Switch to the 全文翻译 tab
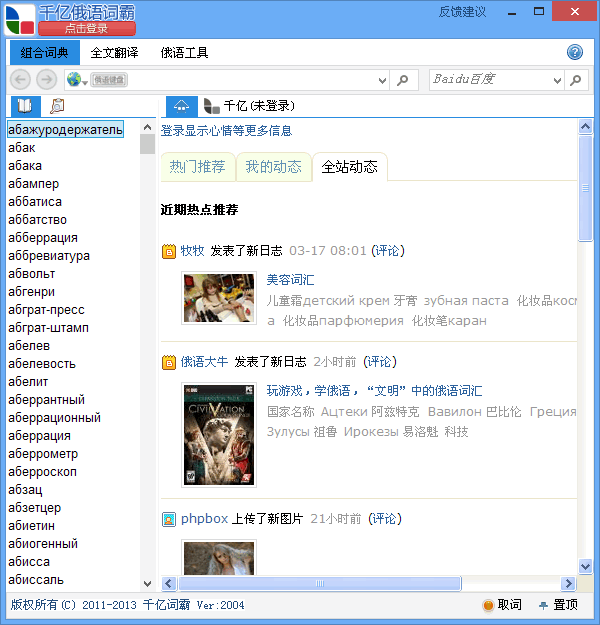This screenshot has width=600, height=625. click(114, 53)
